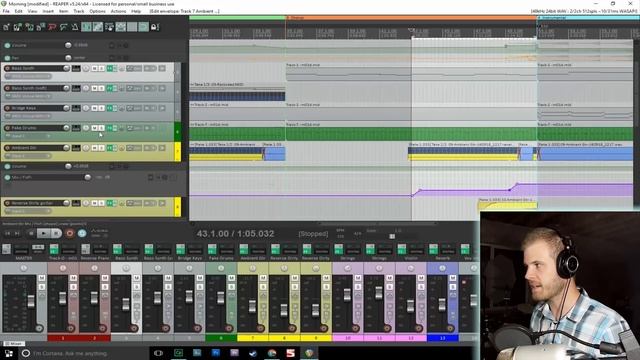Toggle auto-crossfade in the toolbar

pyautogui.click(x=86, y=27)
